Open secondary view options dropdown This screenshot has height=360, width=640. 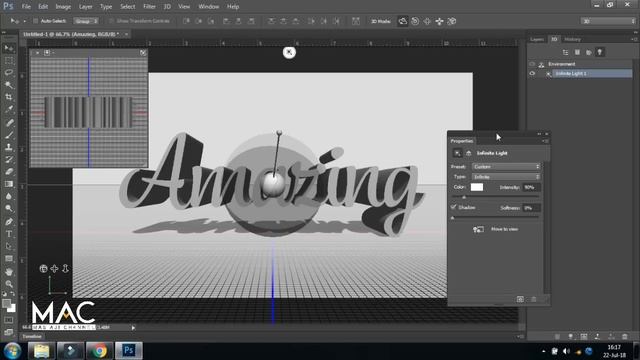49,53
